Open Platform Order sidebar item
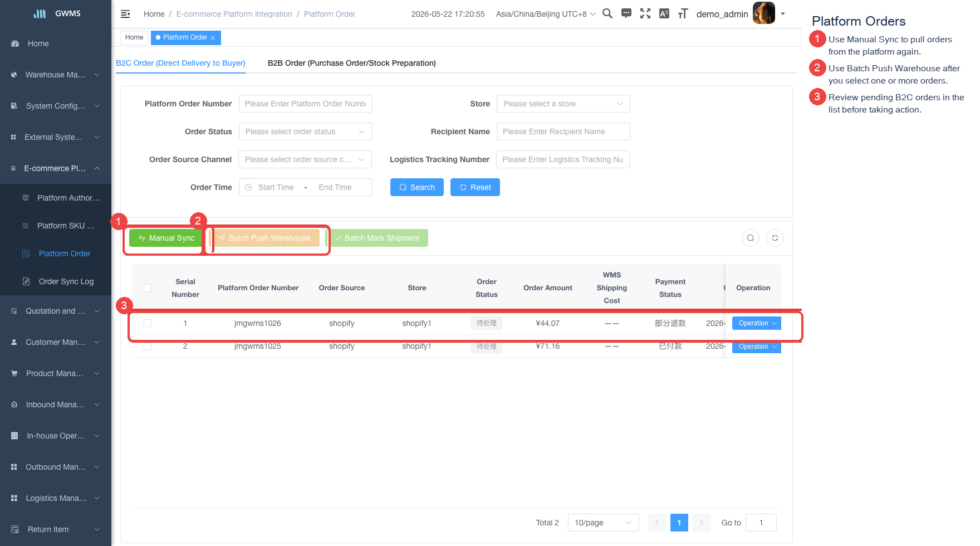This screenshot has height=546, width=980. pos(56,253)
